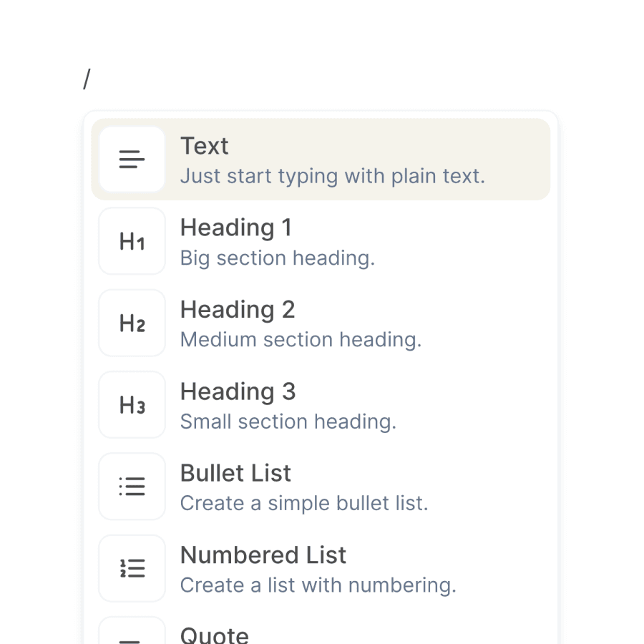Image resolution: width=644 pixels, height=644 pixels.
Task: Click the H3 heading icon
Action: [132, 405]
